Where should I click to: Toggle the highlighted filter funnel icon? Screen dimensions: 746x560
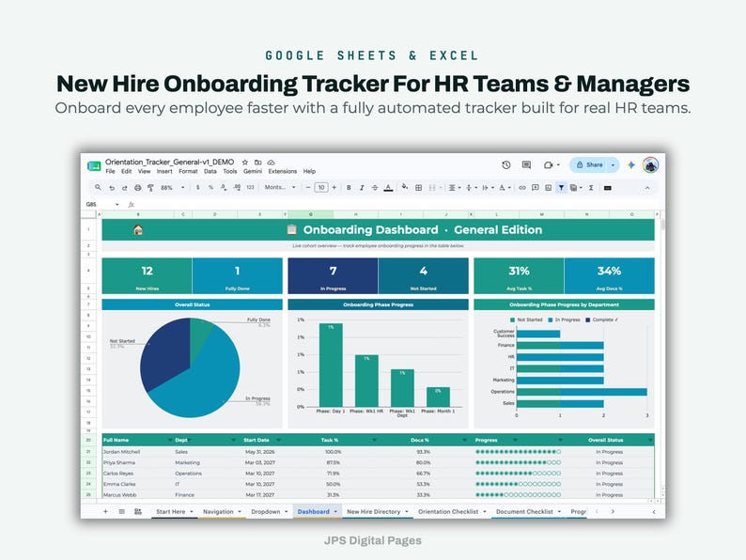point(562,188)
